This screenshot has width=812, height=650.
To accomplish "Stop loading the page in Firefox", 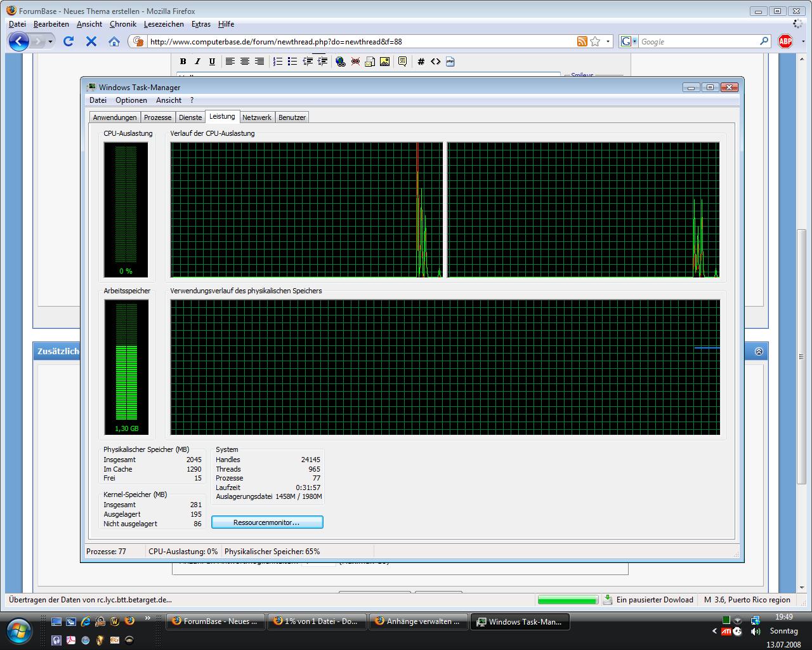I will pos(91,41).
